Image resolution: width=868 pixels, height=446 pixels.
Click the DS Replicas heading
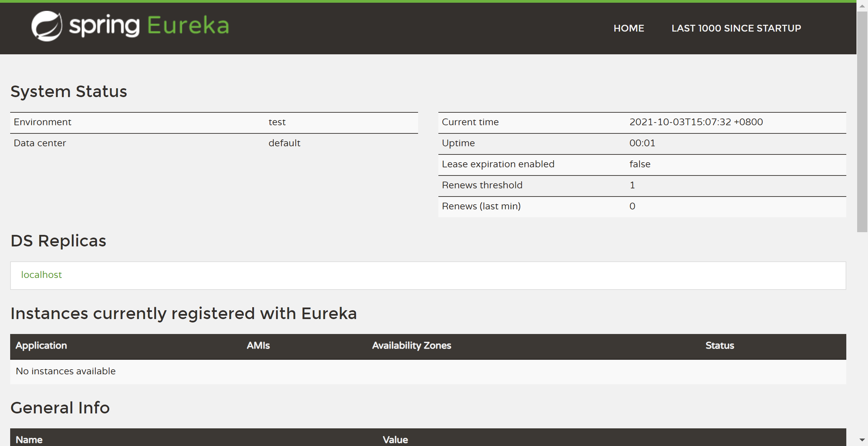pyautogui.click(x=58, y=241)
